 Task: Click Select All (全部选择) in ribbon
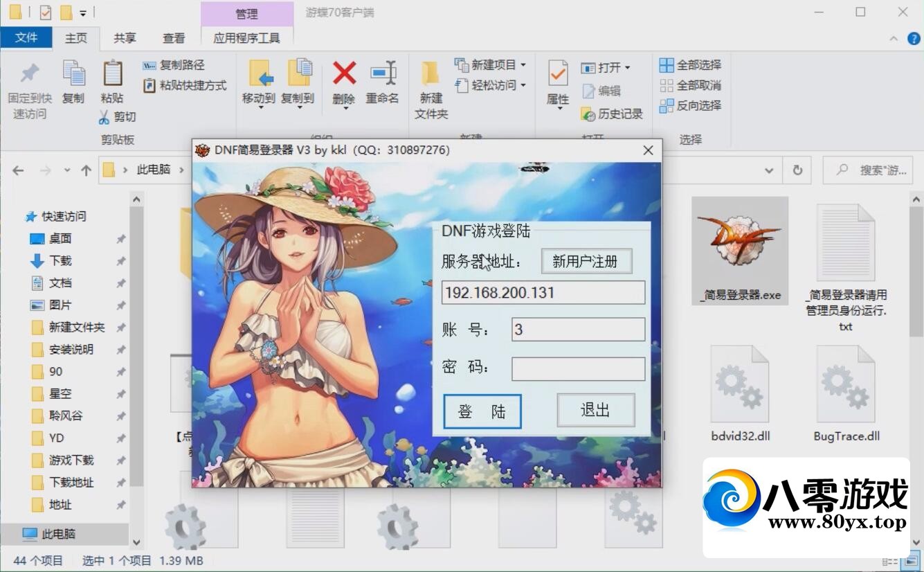[x=691, y=65]
